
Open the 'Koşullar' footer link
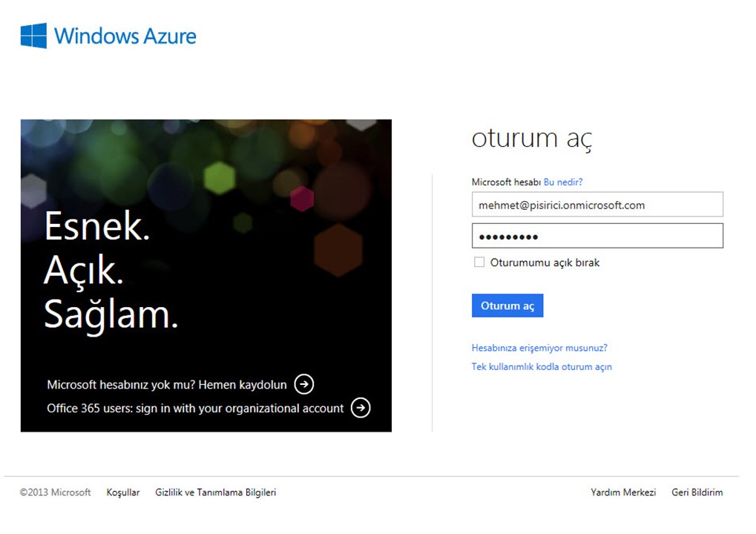click(x=123, y=492)
